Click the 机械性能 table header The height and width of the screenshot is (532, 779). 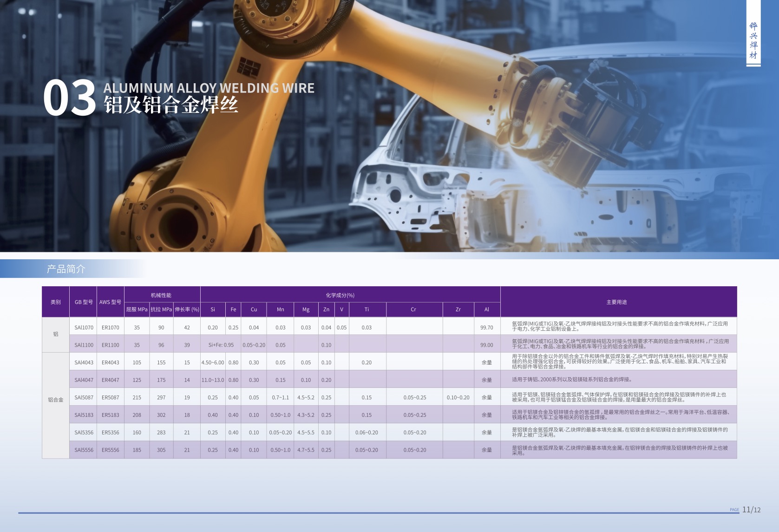161,295
